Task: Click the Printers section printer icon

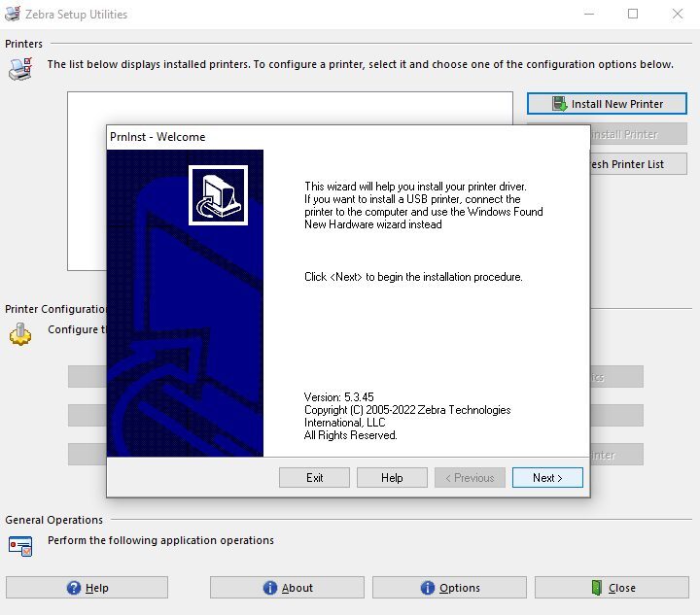Action: (20, 69)
